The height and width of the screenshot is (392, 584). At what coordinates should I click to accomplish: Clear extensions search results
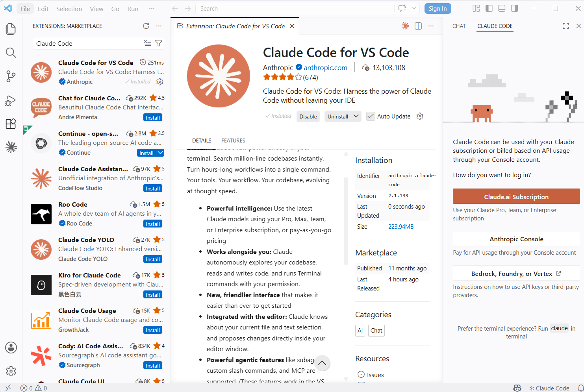click(147, 43)
